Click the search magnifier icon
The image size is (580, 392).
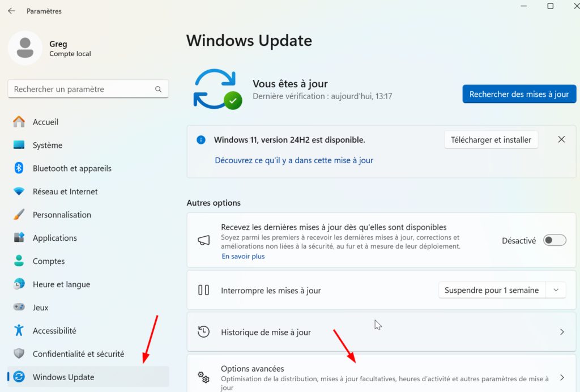point(159,89)
